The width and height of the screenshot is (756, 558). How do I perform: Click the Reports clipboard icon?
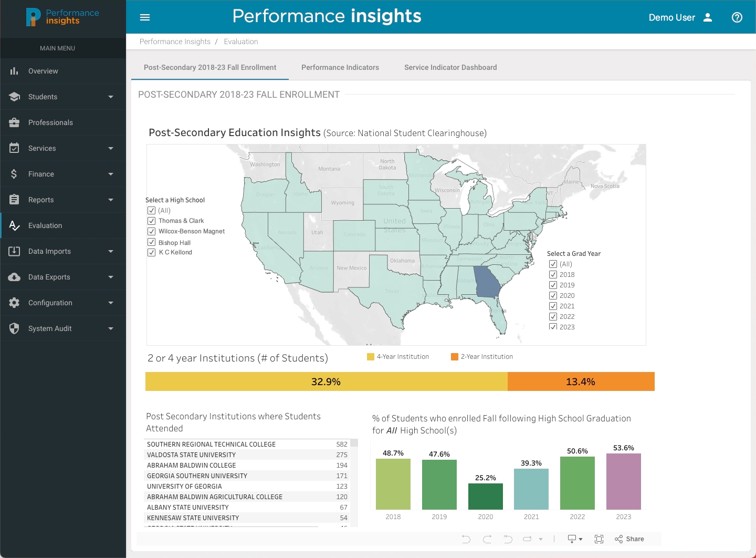14,200
